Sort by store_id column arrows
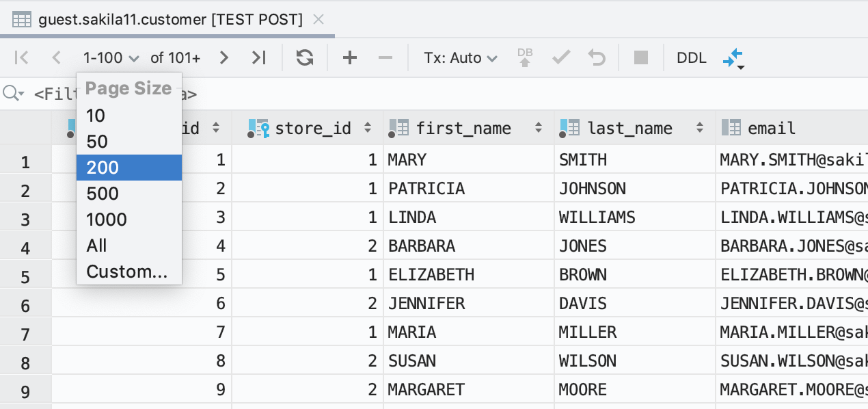Image resolution: width=868 pixels, height=409 pixels. point(368,128)
